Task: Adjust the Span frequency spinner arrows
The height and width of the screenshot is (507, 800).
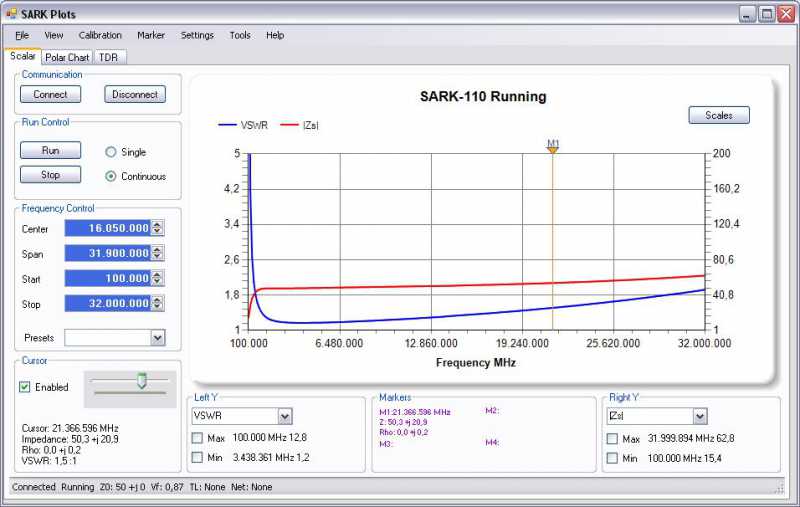Action: [x=158, y=253]
